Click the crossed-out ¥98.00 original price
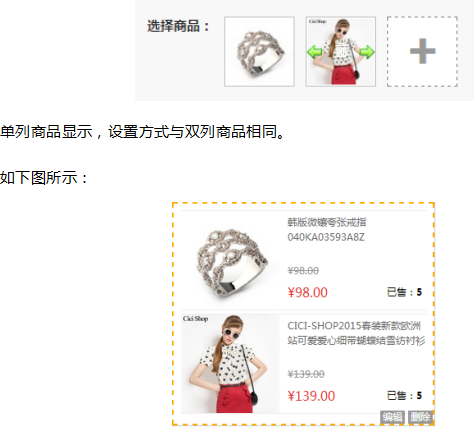 [303, 270]
